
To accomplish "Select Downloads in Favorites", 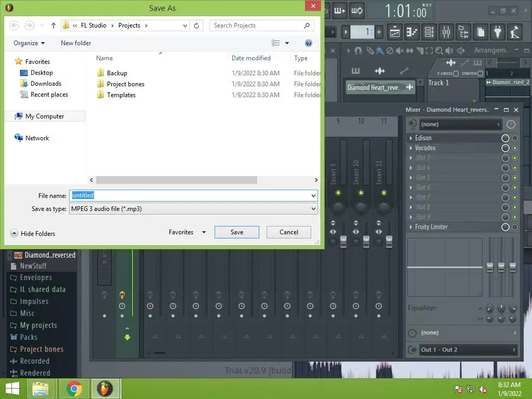I will (41, 84).
